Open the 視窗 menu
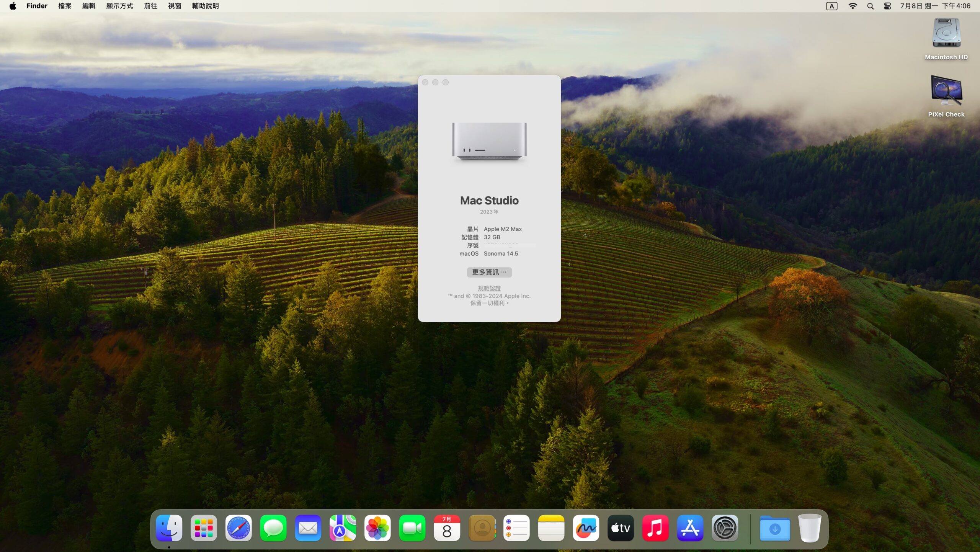This screenshot has width=980, height=552. point(175,6)
